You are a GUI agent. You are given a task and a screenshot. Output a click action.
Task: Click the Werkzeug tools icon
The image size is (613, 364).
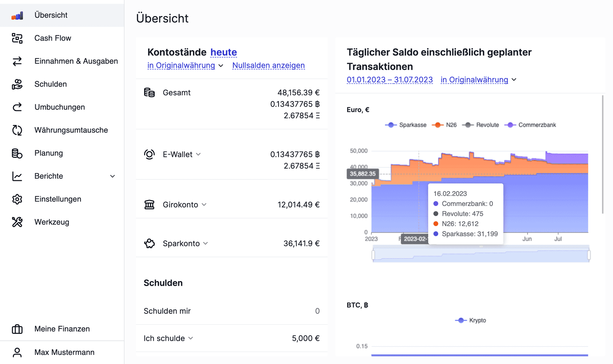(17, 222)
